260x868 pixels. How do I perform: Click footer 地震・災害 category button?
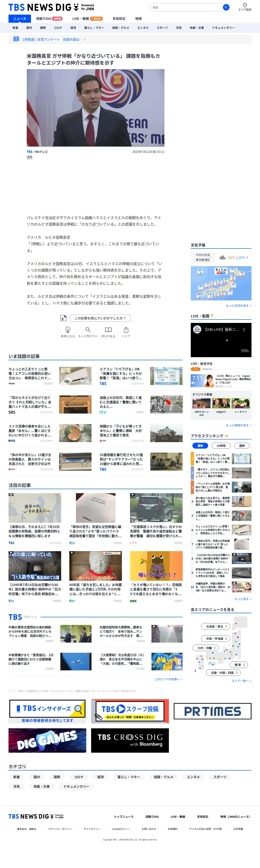click(x=42, y=786)
